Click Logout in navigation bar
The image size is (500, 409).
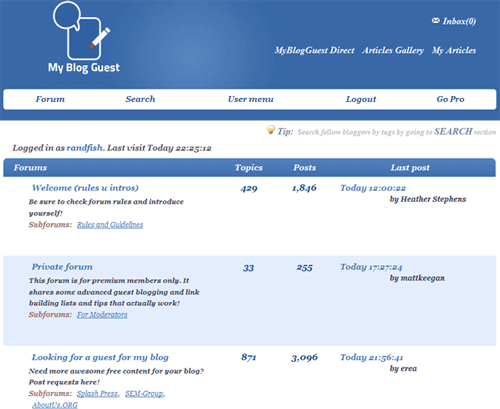(361, 99)
